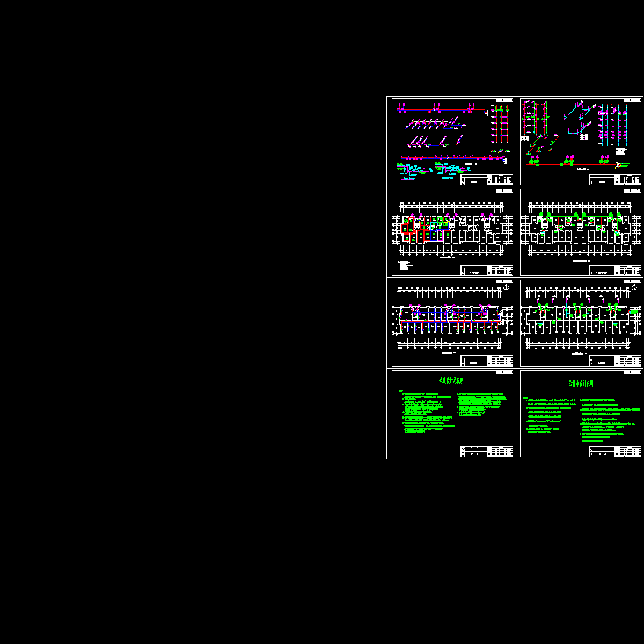Click the legend text below the red-outlined floor plan
Image resolution: width=644 pixels, height=644 pixels.
pyautogui.click(x=406, y=265)
